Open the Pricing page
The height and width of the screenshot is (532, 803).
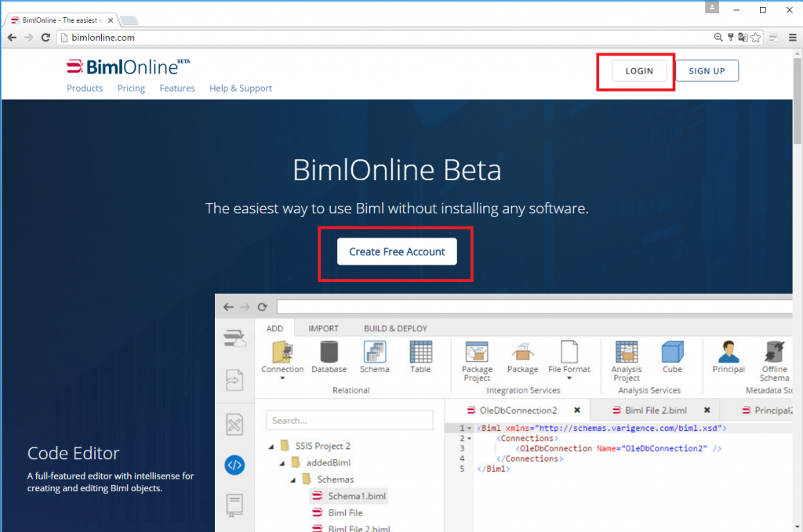[131, 88]
